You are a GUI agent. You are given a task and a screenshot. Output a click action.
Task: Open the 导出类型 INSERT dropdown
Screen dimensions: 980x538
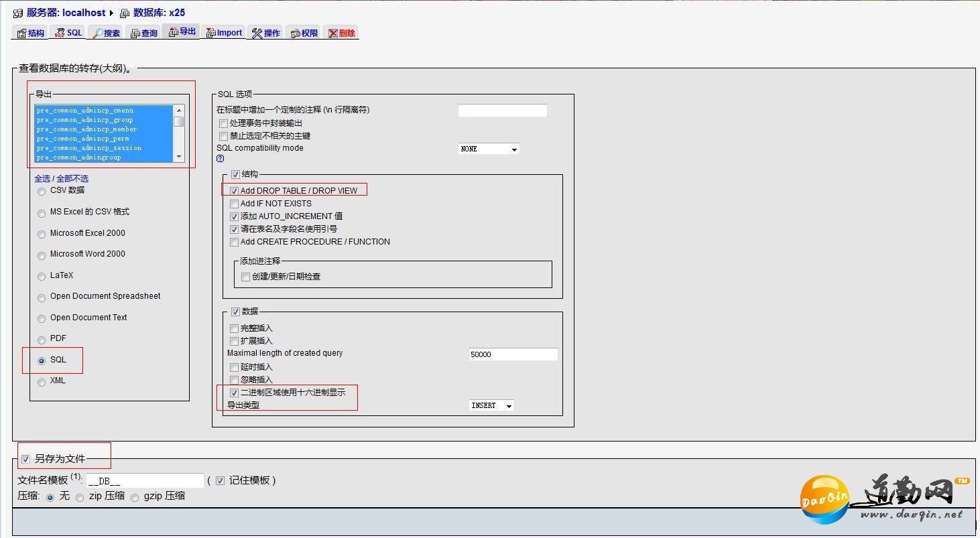(491, 405)
